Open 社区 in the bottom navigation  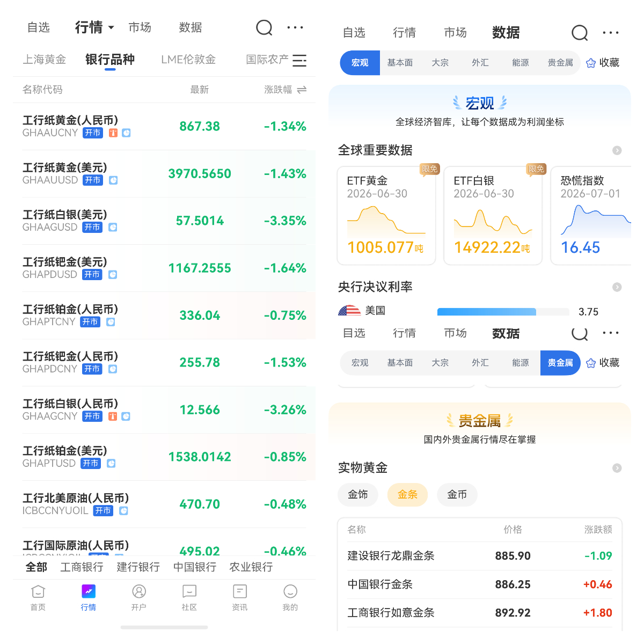[189, 598]
